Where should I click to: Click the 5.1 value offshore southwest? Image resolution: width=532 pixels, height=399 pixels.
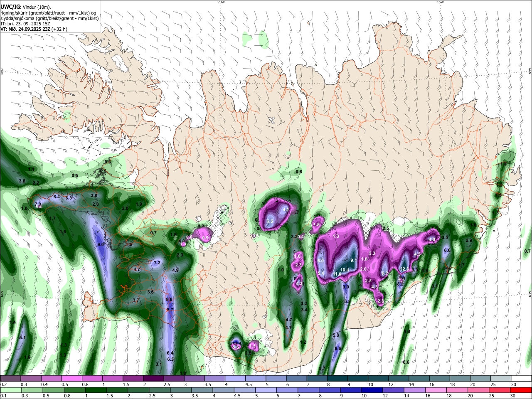(22, 338)
